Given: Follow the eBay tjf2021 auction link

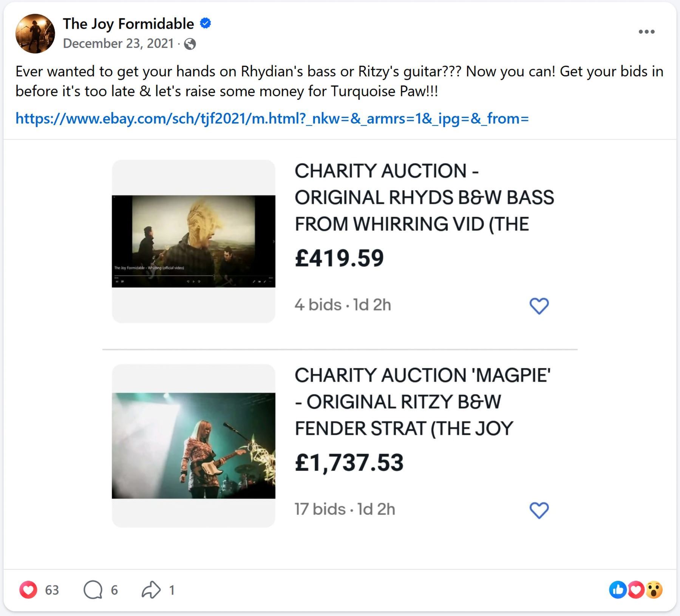Looking at the screenshot, I should [272, 118].
